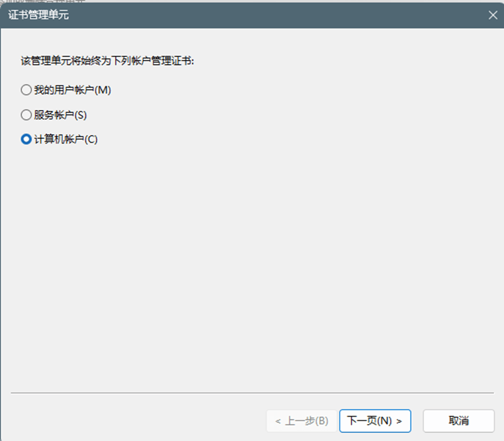
Task: Select the 我的用户帐户(M) radio button
Action: [x=66, y=90]
